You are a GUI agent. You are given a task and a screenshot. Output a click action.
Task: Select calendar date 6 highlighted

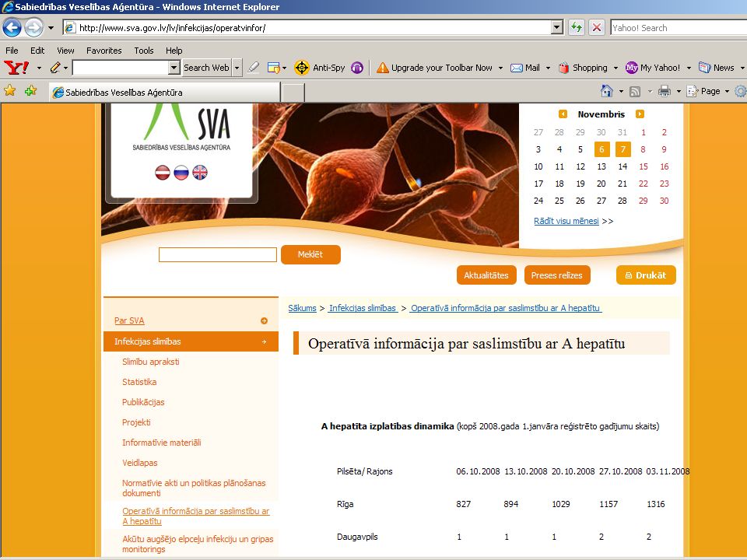[x=601, y=149]
